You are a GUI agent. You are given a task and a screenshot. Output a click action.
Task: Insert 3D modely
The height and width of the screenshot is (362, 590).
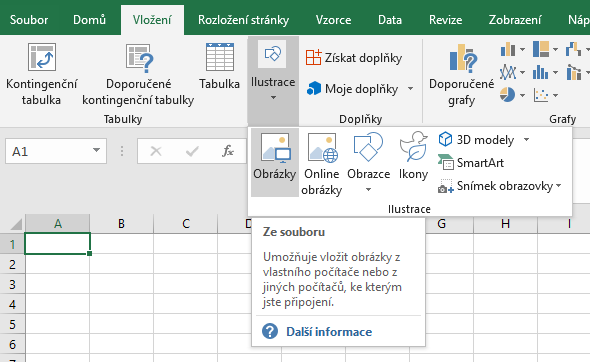[x=476, y=140]
